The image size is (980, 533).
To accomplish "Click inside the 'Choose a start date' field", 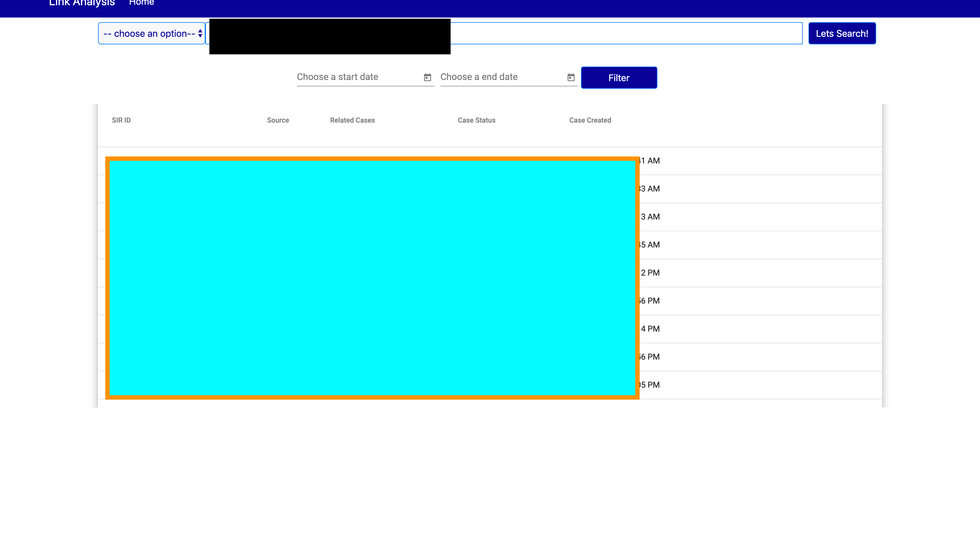I will pyautogui.click(x=354, y=77).
